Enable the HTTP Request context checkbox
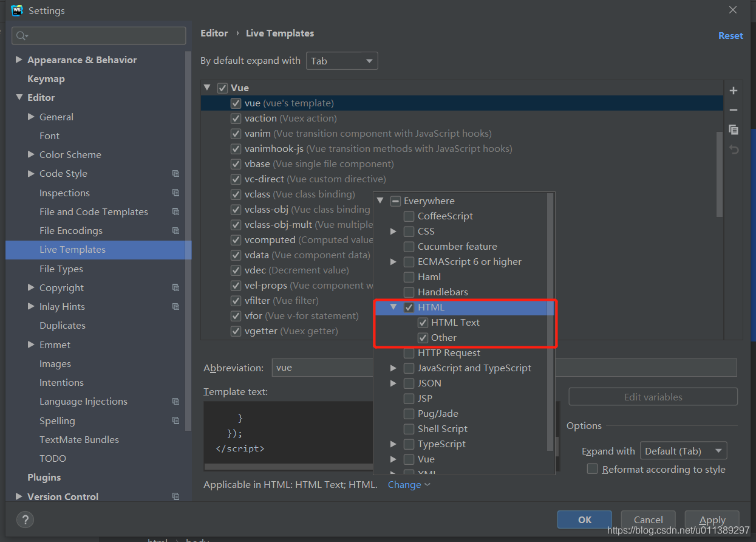This screenshot has height=542, width=756. pyautogui.click(x=409, y=353)
